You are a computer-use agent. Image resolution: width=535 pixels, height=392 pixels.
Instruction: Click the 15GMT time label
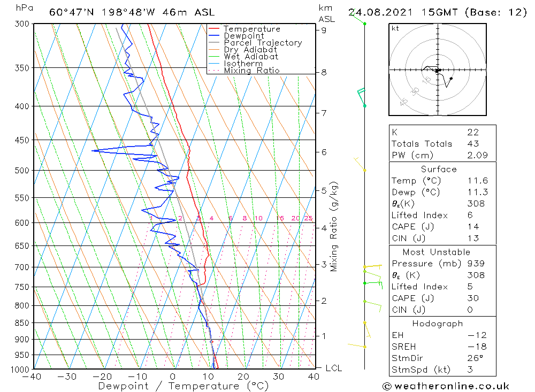439,12
